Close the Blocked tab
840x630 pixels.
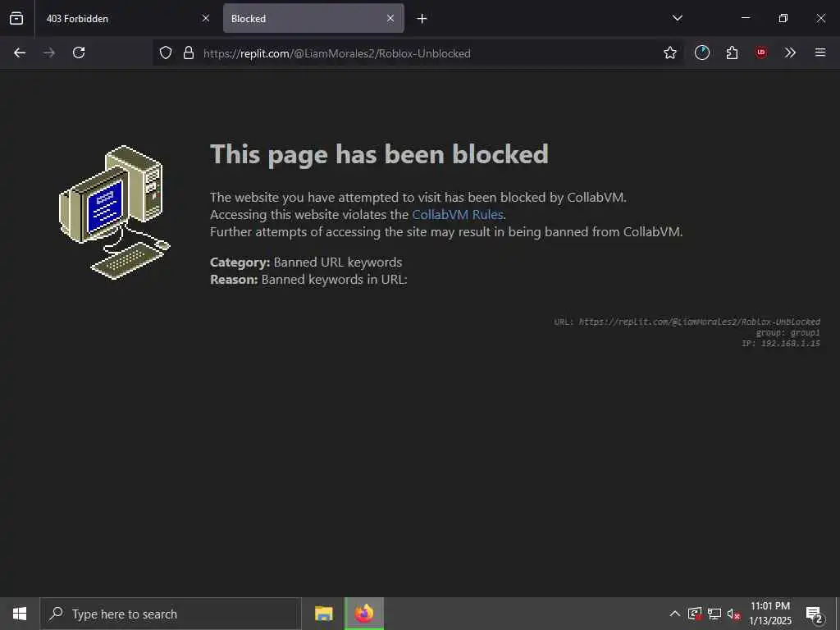[390, 18]
